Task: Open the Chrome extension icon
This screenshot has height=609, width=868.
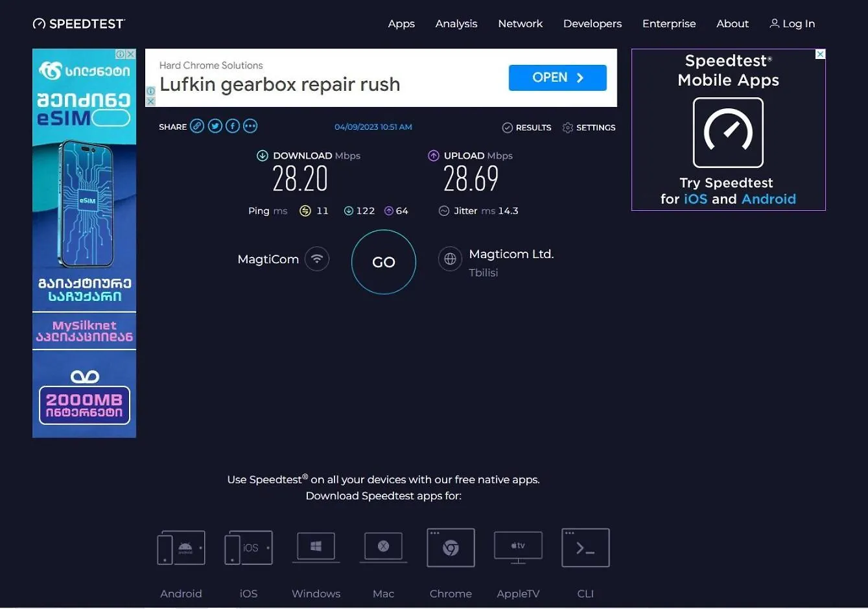Action: (x=451, y=548)
